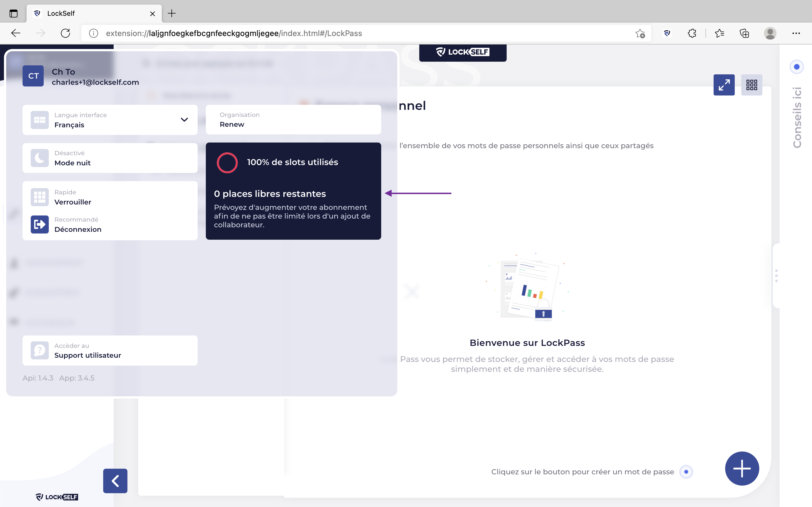The image size is (812, 507).
Task: Open a new browser tab
Action: click(x=172, y=14)
